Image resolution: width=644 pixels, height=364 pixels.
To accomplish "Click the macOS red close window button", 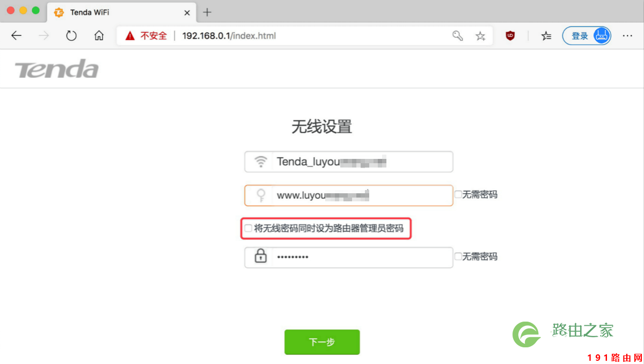I will point(10,10).
